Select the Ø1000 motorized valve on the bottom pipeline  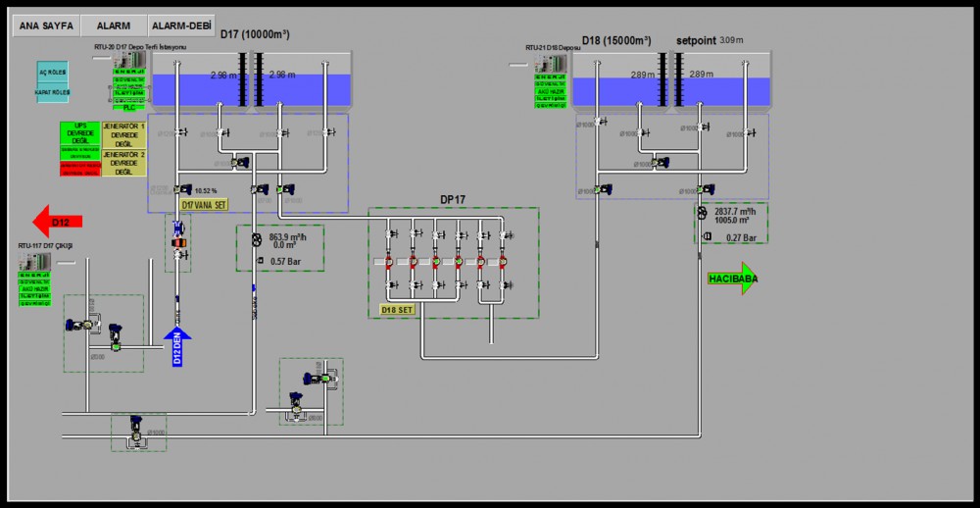pyautogui.click(x=135, y=430)
